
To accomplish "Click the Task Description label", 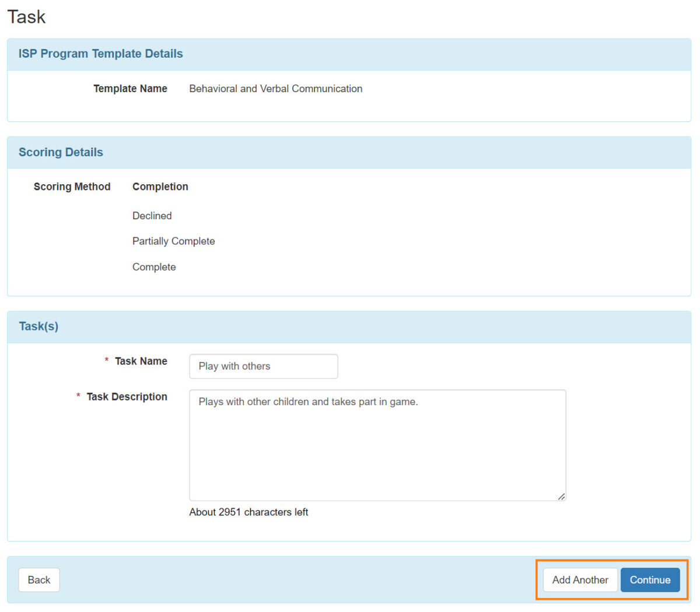I will tap(127, 396).
